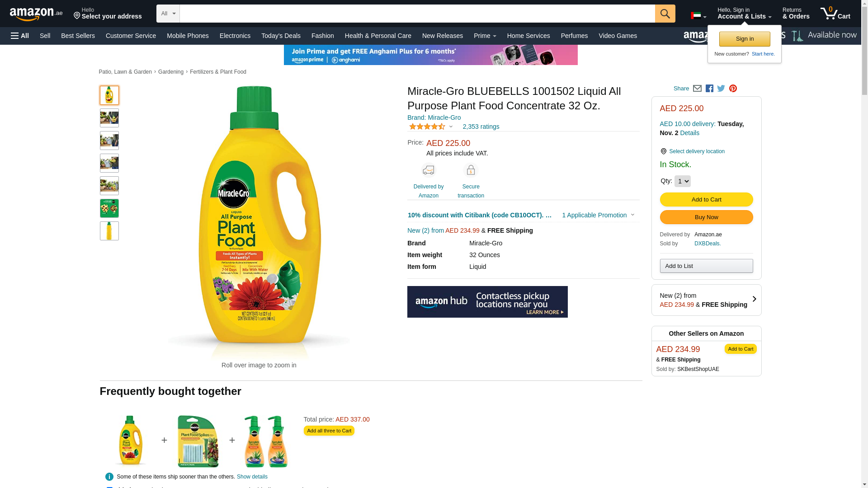
Task: Click the Amazon.ae logo
Action: click(36, 14)
